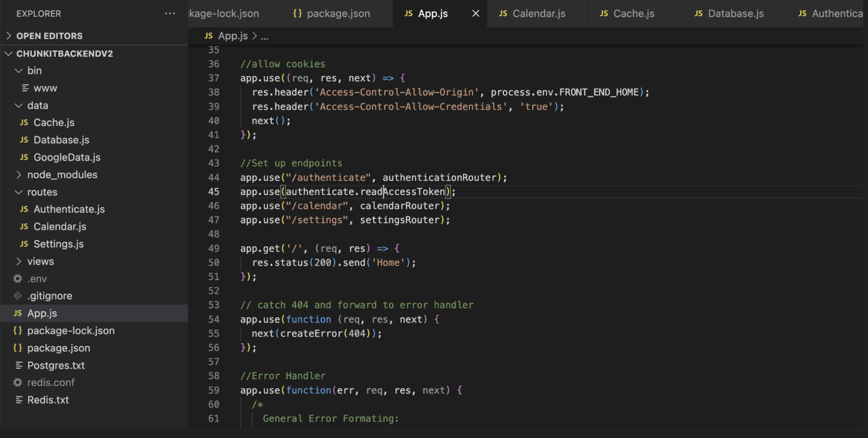Open GoogleData.js from data folder

tap(94, 157)
